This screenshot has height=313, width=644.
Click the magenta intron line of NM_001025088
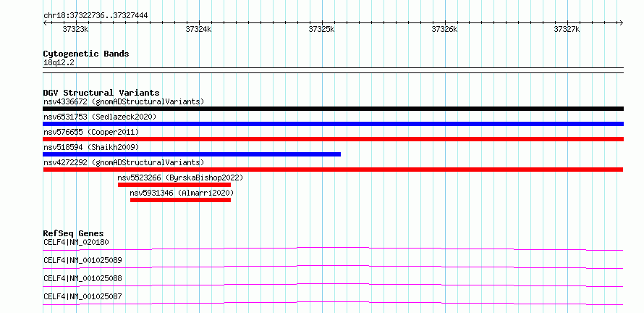tap(333, 284)
